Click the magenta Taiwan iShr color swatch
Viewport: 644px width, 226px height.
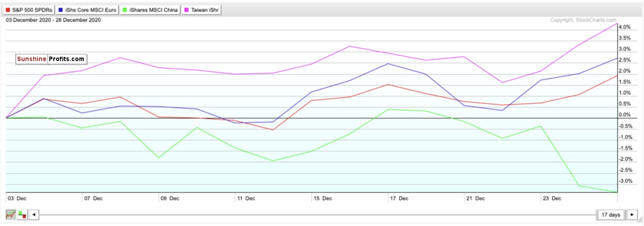[x=186, y=10]
